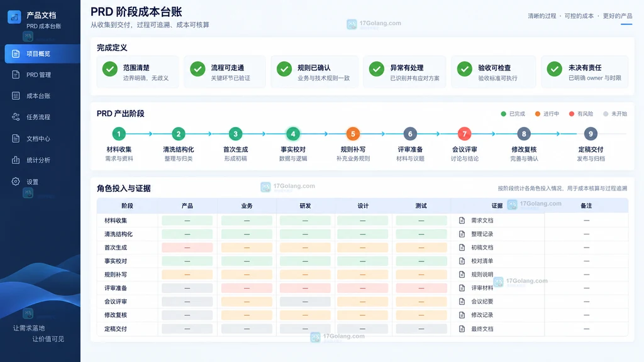Select stage 1 材料收集 marker
This screenshot has height=362, width=644.
[119, 134]
